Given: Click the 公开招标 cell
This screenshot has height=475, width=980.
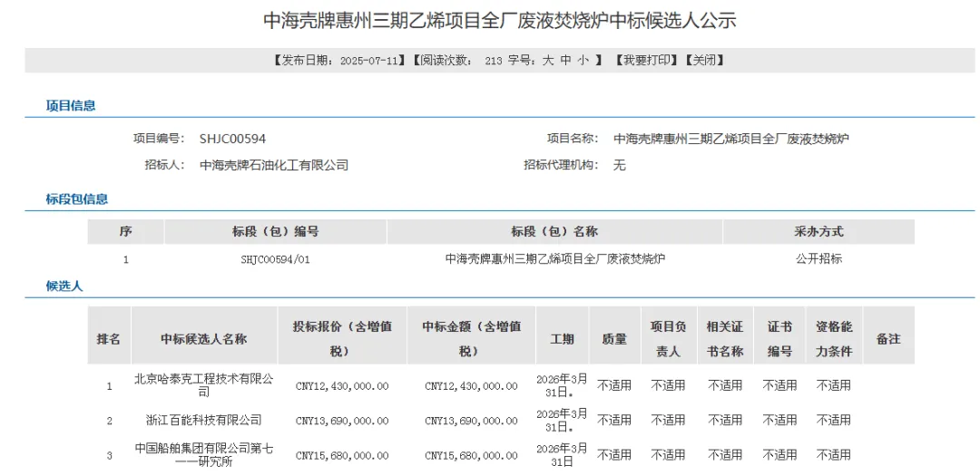Looking at the screenshot, I should [x=818, y=258].
